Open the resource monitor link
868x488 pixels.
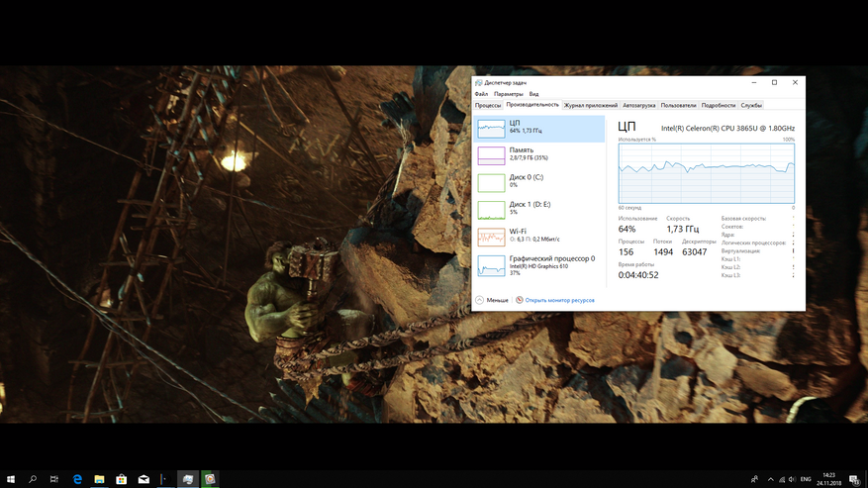tap(559, 300)
